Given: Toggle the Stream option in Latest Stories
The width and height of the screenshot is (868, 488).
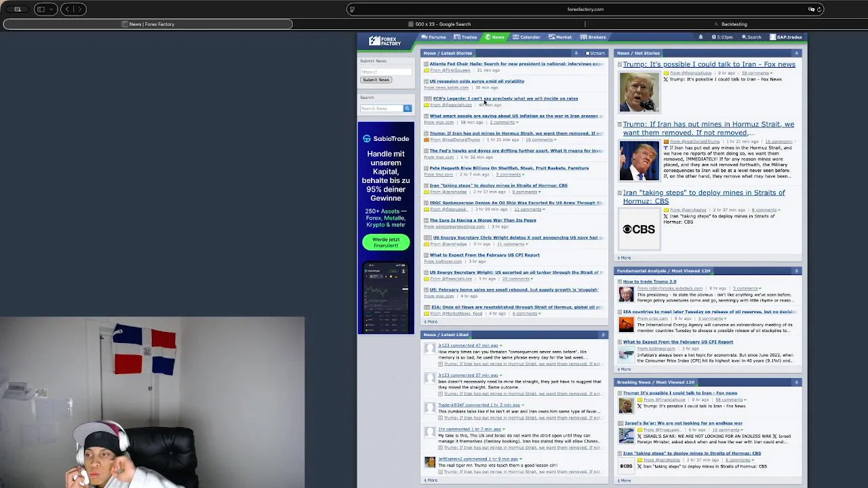Looking at the screenshot, I should click(x=595, y=53).
